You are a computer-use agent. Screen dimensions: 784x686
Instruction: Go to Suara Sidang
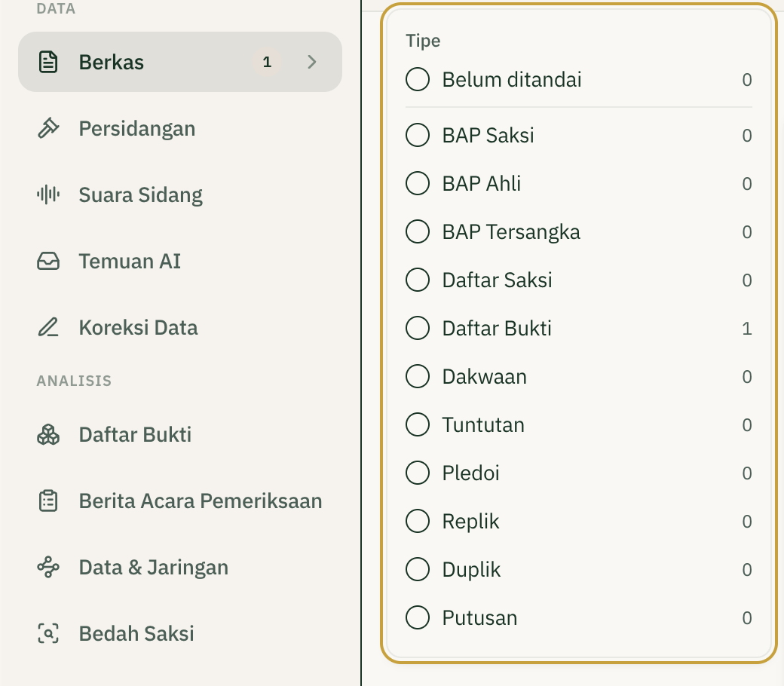click(180, 194)
